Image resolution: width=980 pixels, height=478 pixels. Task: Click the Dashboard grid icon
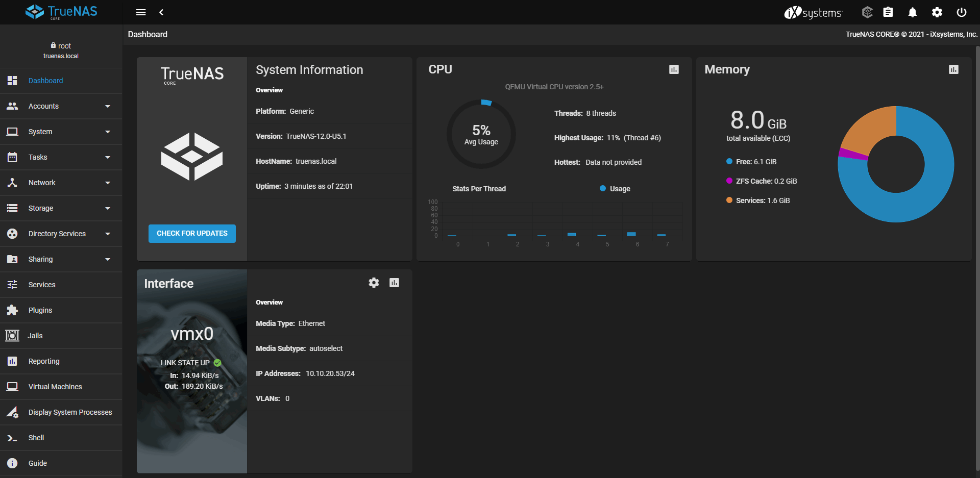tap(12, 81)
